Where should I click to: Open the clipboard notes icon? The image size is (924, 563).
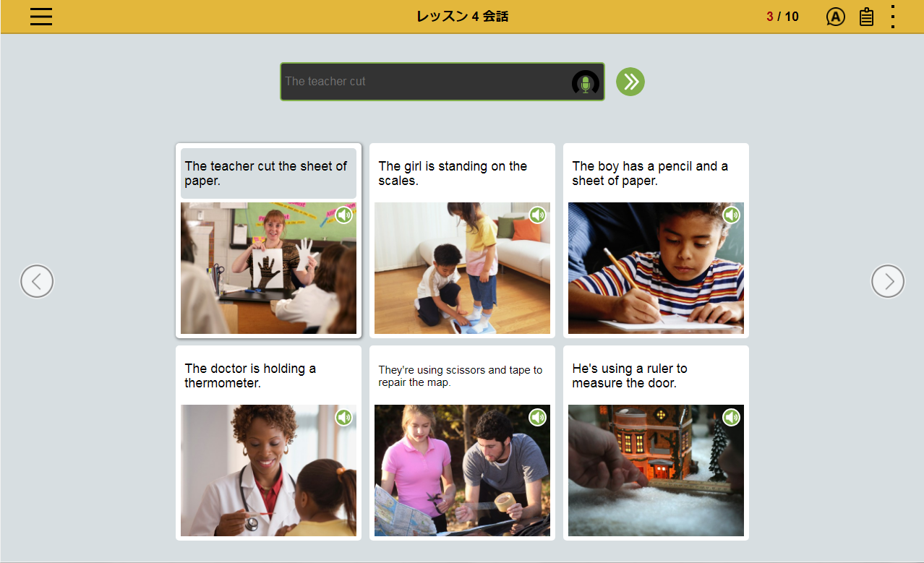pos(866,17)
